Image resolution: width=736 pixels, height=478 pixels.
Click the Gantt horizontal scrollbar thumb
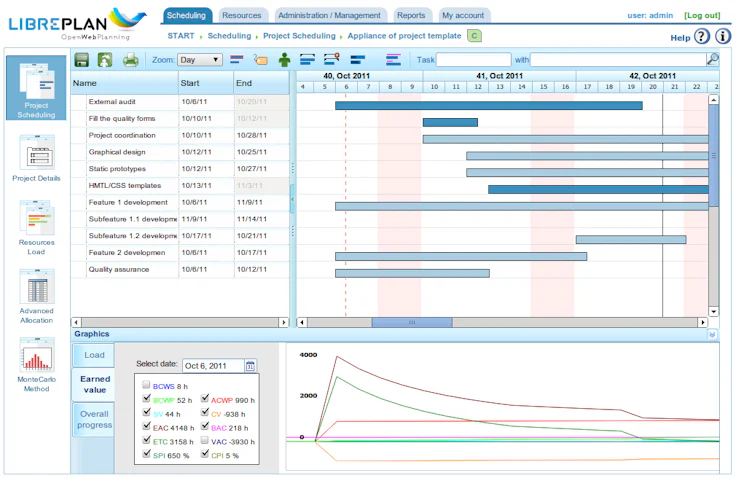coord(412,323)
